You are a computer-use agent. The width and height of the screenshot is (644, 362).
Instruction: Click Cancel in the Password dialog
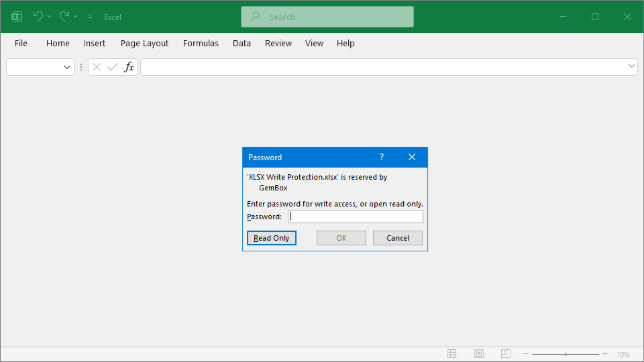tap(398, 238)
